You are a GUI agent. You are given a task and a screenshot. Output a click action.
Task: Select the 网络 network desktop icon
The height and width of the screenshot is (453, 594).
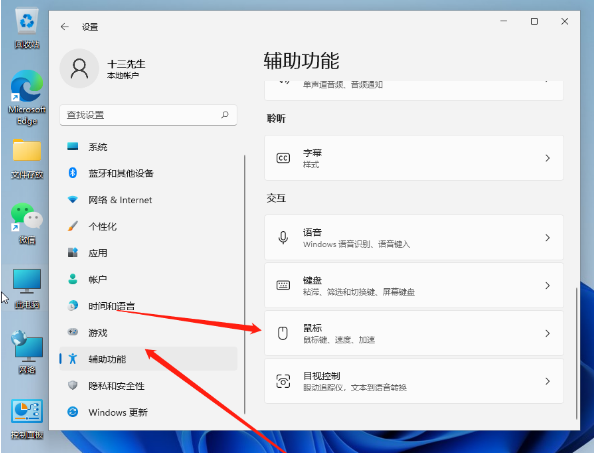(27, 353)
